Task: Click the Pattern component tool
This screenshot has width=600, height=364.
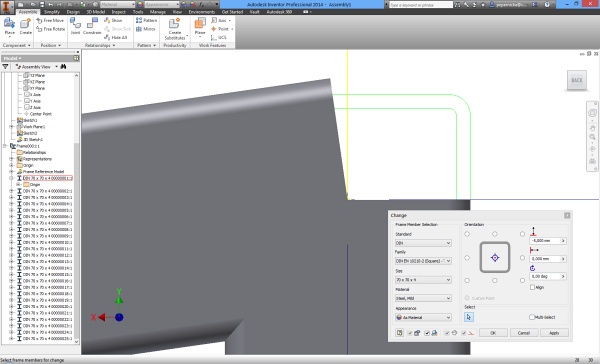Action: [x=146, y=20]
